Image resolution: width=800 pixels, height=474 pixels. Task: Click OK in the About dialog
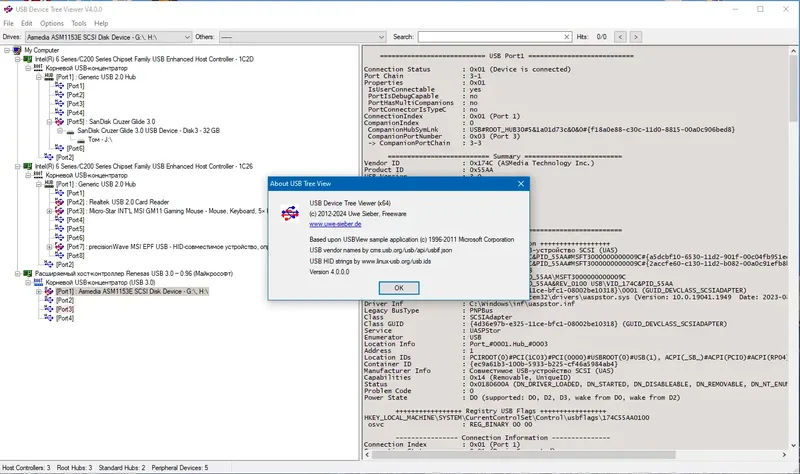click(399, 288)
